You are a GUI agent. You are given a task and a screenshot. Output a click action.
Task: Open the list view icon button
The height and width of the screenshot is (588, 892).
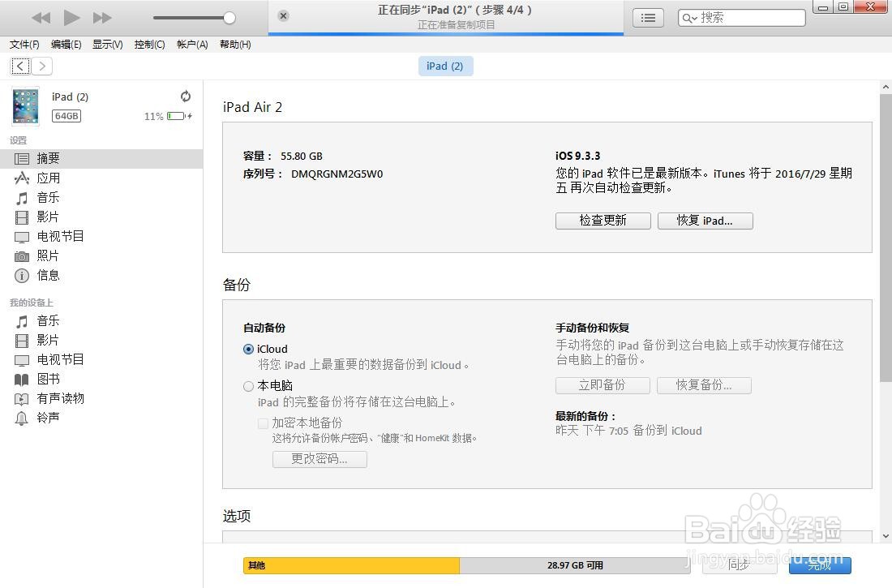pyautogui.click(x=648, y=18)
